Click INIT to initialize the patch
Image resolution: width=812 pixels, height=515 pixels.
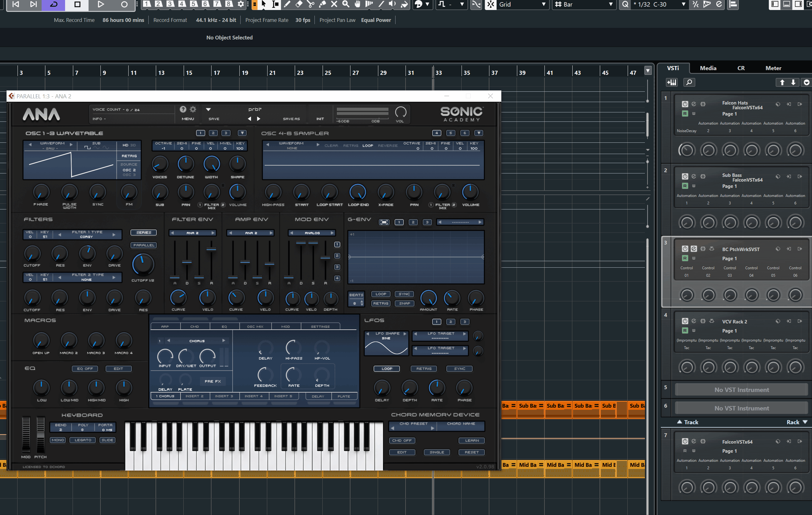[x=320, y=119]
